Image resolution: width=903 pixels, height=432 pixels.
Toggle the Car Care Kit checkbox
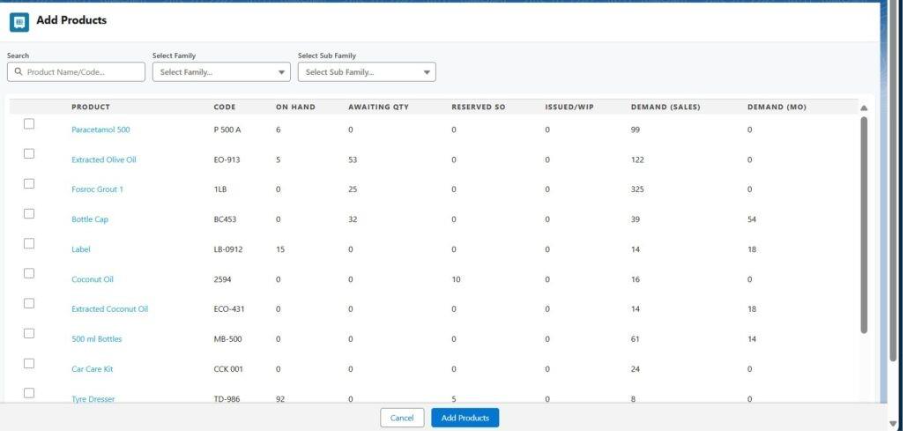point(29,364)
